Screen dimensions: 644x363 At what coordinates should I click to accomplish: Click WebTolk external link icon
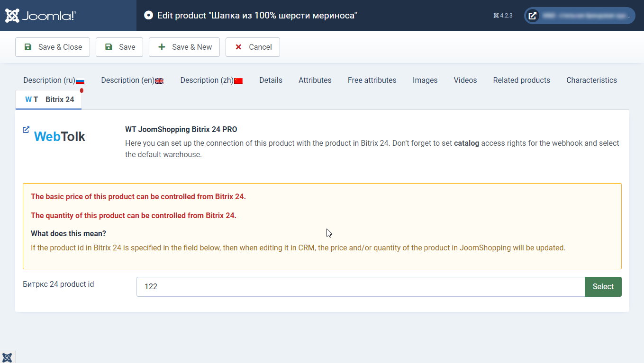26,130
